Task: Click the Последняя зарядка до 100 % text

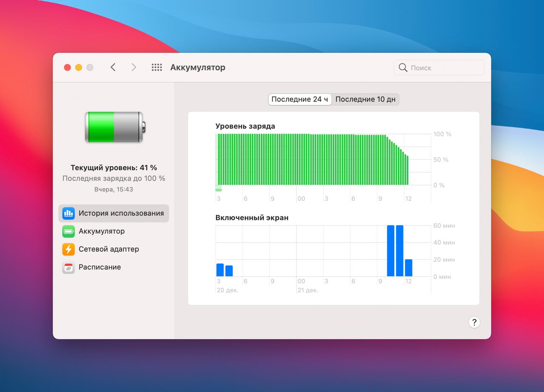Action: (114, 179)
